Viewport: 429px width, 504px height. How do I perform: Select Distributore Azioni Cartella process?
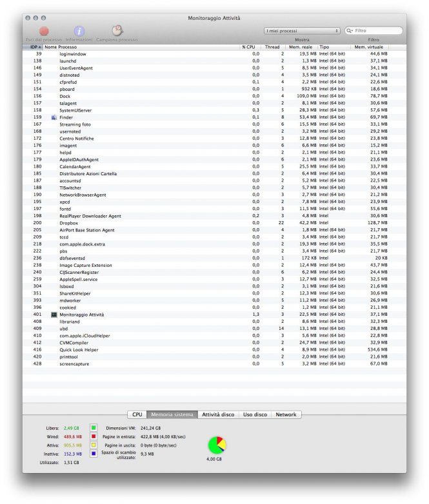point(214,174)
